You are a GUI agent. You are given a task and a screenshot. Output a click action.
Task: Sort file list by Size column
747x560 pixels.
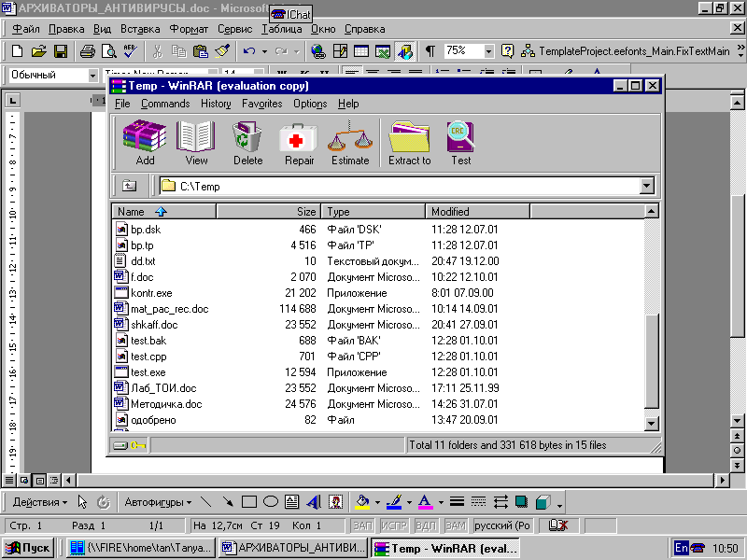pyautogui.click(x=269, y=212)
